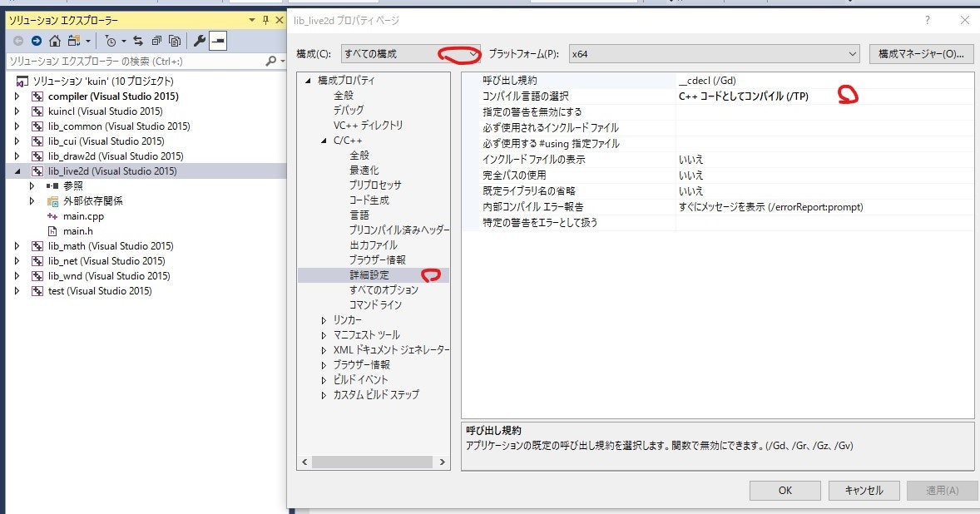Open the プラットフォーム x64 combo box
This screenshot has width=980, height=514.
point(715,54)
